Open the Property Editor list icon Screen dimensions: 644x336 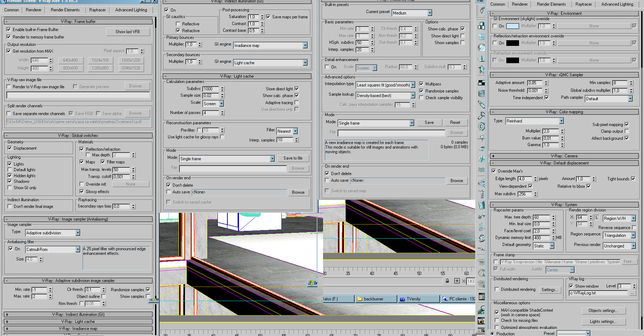(481, 297)
